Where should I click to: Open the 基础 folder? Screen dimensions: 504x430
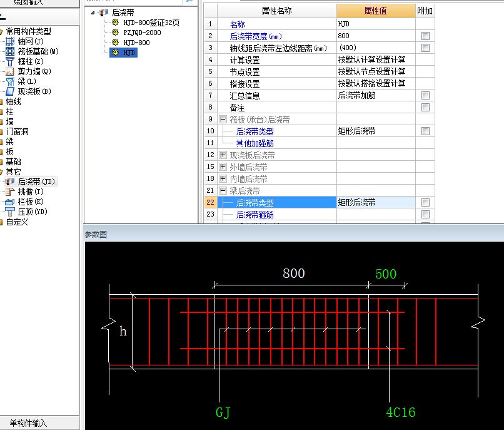click(x=13, y=161)
